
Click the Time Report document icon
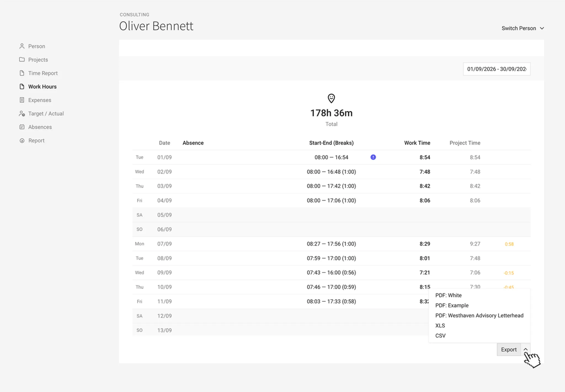pyautogui.click(x=22, y=73)
